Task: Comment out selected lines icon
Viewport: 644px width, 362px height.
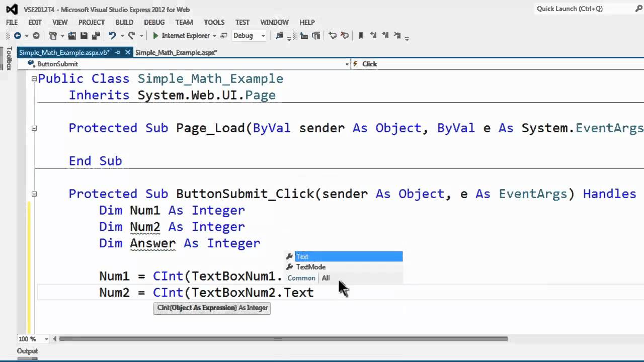Action: (333, 36)
